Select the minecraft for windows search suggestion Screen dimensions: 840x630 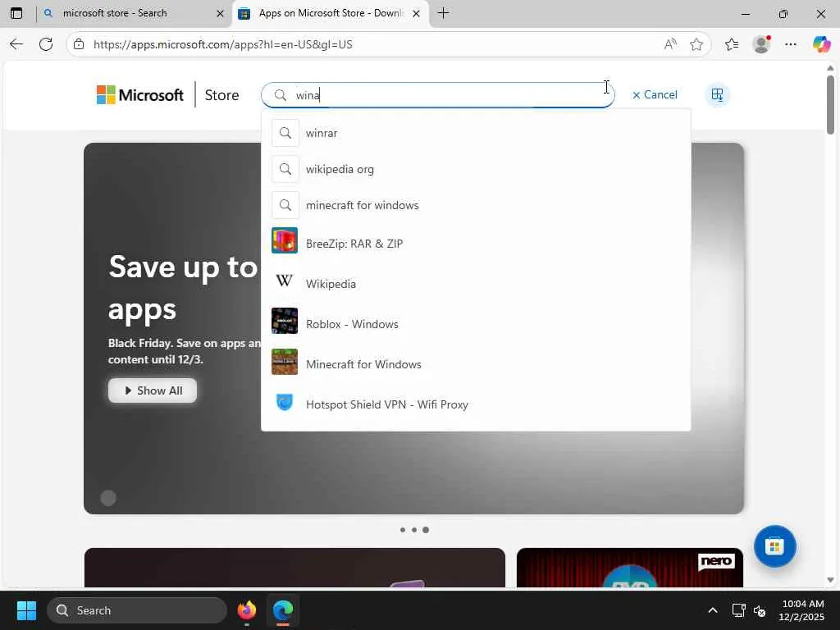pos(476,205)
